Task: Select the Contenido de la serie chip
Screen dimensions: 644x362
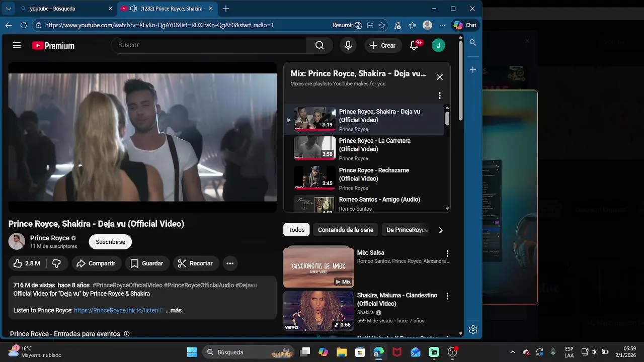Action: click(346, 230)
